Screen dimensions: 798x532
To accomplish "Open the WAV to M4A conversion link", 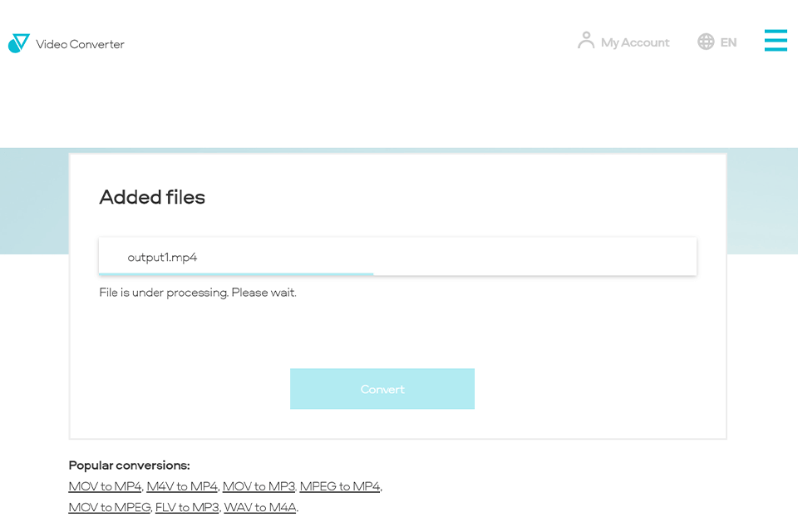I will click(260, 507).
